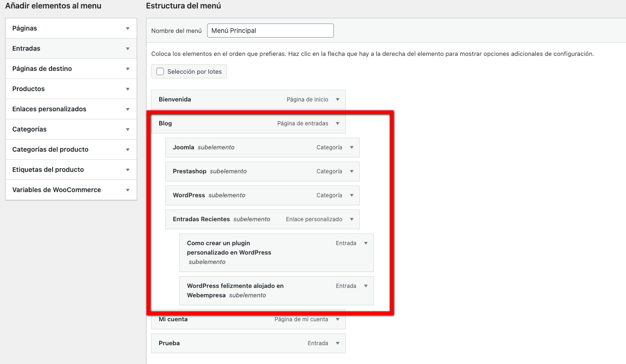Viewport: 626px width, 364px height.
Task: Click the 'Estructura del menú' heading
Action: point(184,6)
